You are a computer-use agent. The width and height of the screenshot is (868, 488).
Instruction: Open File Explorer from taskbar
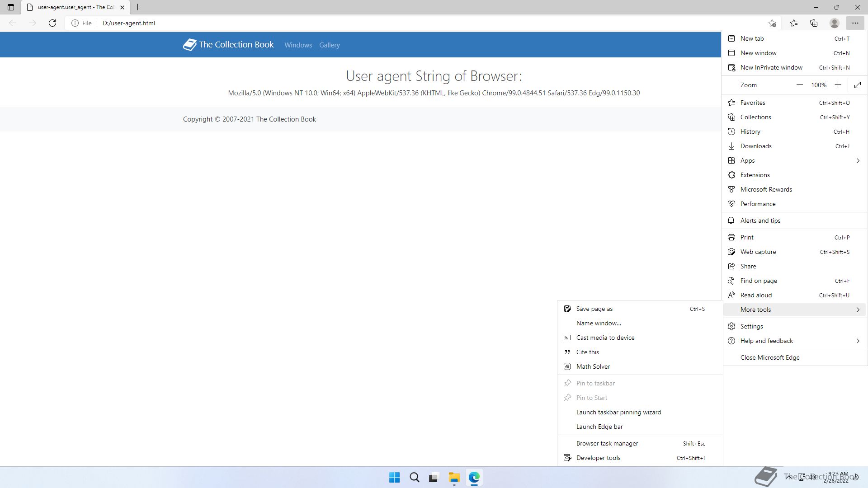(454, 478)
